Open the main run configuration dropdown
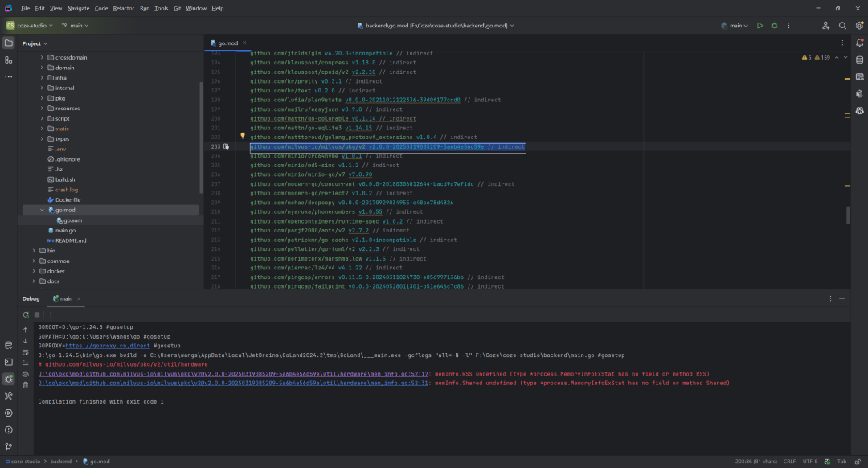Screen dimensions: 868x468 (735, 26)
